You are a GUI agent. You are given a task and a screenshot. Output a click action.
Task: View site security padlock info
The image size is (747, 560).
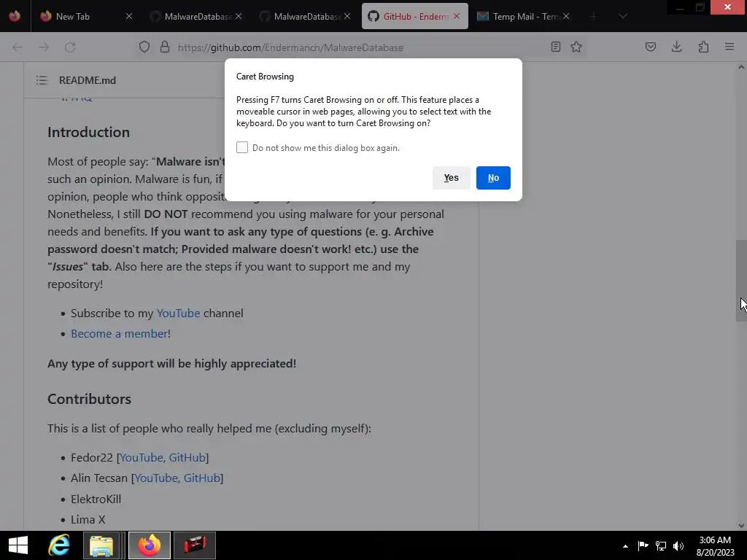coord(165,47)
